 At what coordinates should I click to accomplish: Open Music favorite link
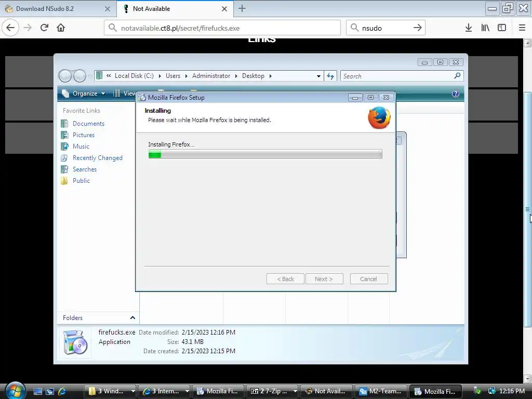click(x=81, y=146)
